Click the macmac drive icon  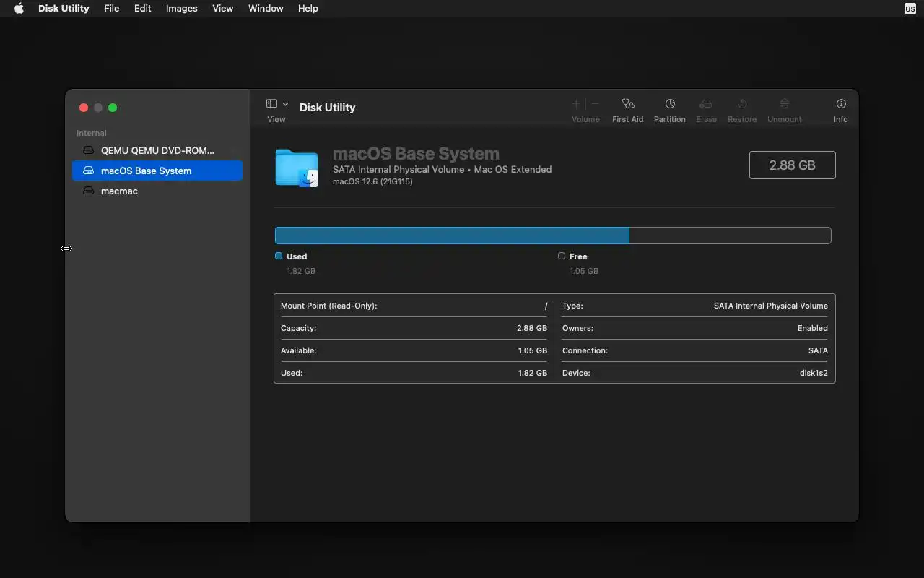pyautogui.click(x=88, y=191)
